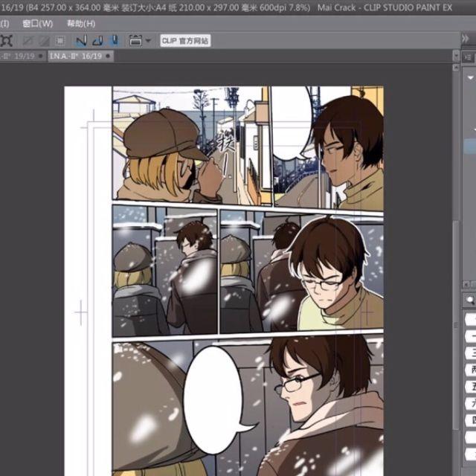Click the canvas scrollbar up arrow
The image size is (476, 476).
point(456,68)
